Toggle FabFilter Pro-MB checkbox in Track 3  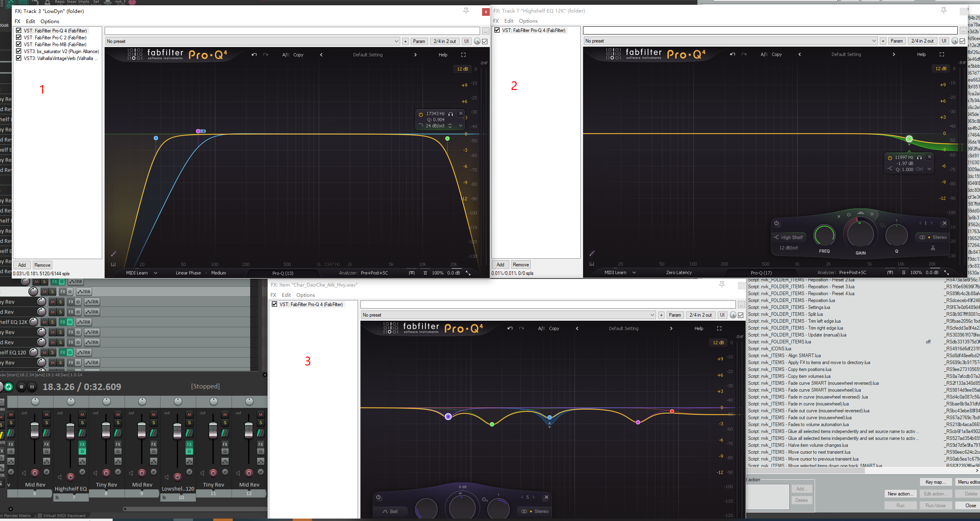(x=19, y=45)
